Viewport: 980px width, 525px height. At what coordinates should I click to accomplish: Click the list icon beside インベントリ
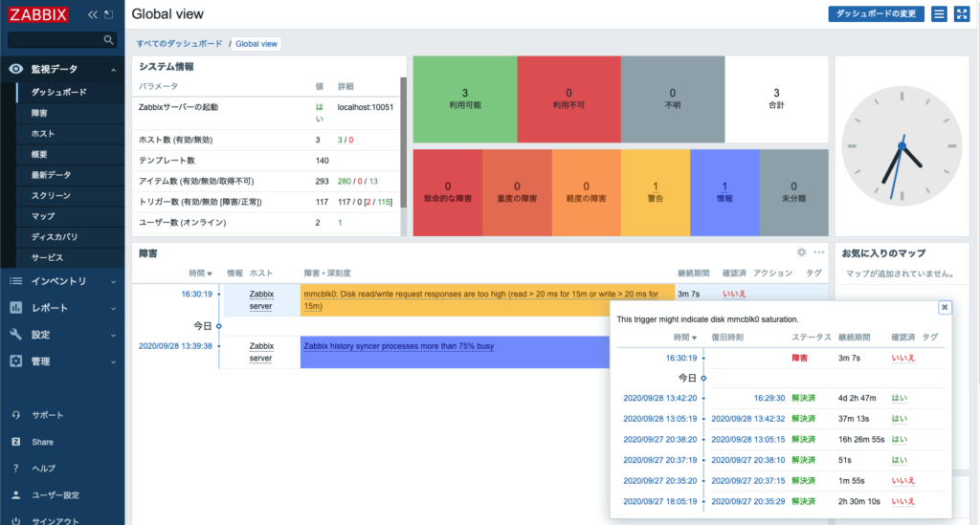point(15,281)
